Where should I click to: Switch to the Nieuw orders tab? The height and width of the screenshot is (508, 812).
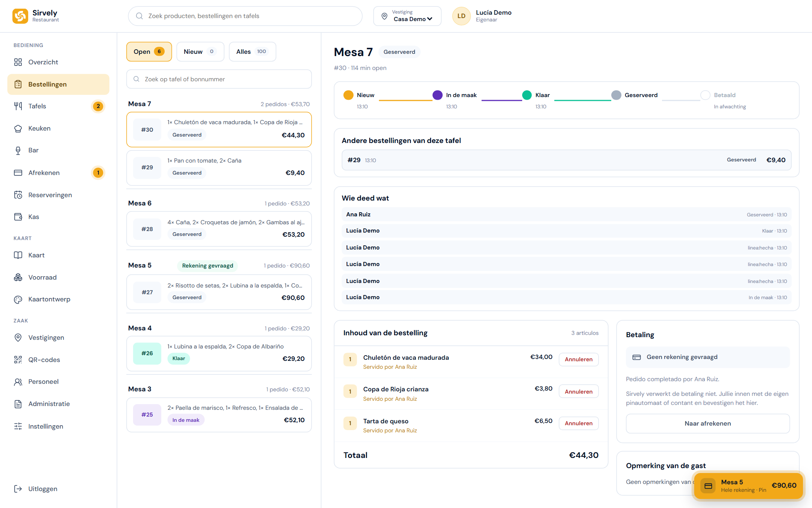(x=200, y=52)
